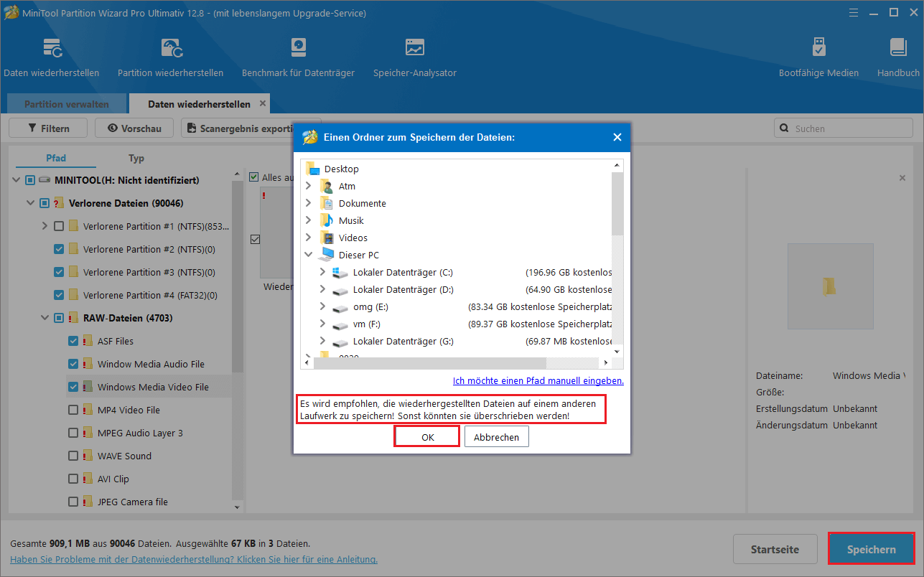
Task: Click the Speichern button
Action: [872, 549]
